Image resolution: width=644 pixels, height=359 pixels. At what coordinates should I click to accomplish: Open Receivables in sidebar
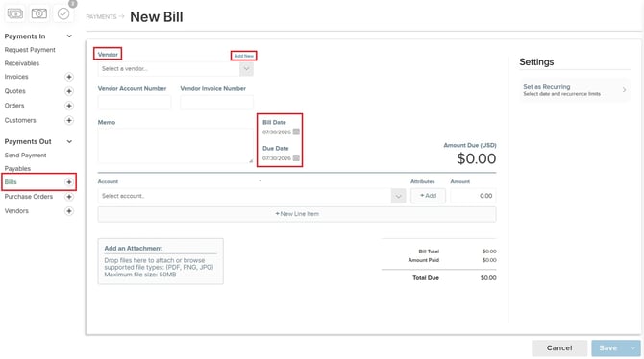22,63
